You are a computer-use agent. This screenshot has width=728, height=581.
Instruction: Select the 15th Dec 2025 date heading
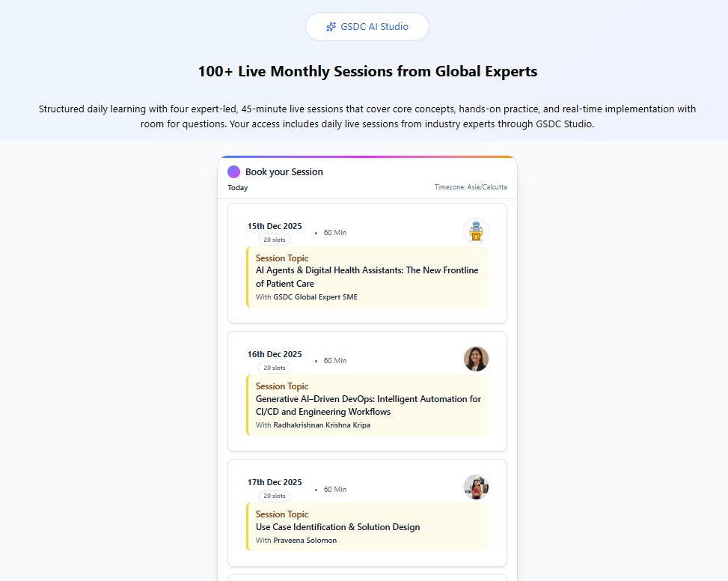[x=275, y=226]
